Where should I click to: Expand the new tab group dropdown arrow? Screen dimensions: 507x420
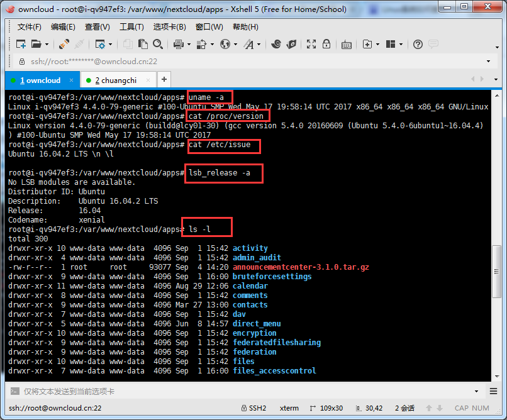tap(377, 44)
